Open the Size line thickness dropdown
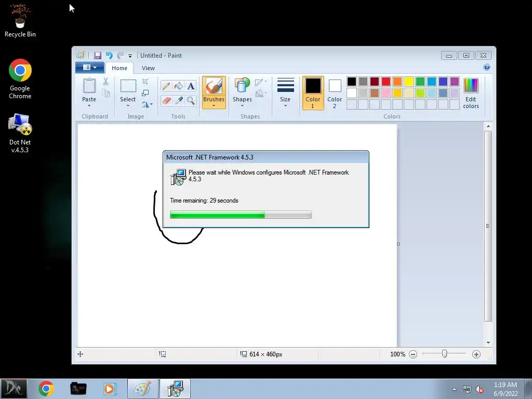 click(285, 92)
